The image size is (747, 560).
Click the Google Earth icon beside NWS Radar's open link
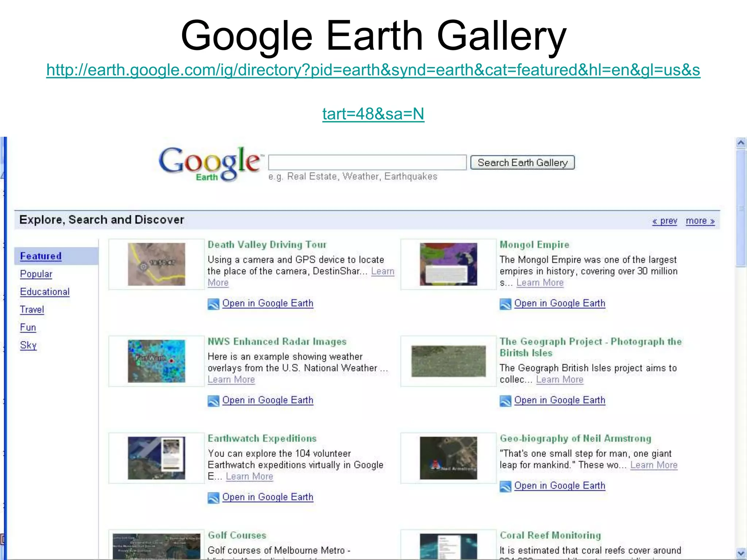pyautogui.click(x=213, y=401)
